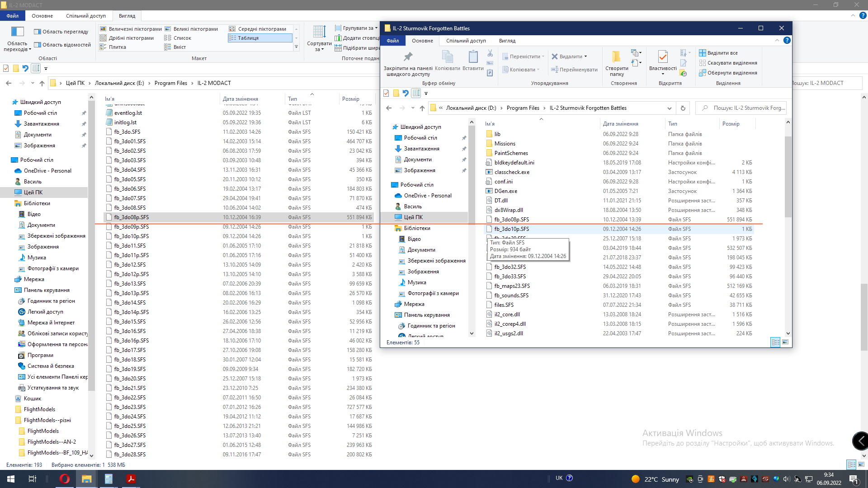Click the undo arrow in quick access toolbar
This screenshot has height=488, width=868.
[x=406, y=93]
